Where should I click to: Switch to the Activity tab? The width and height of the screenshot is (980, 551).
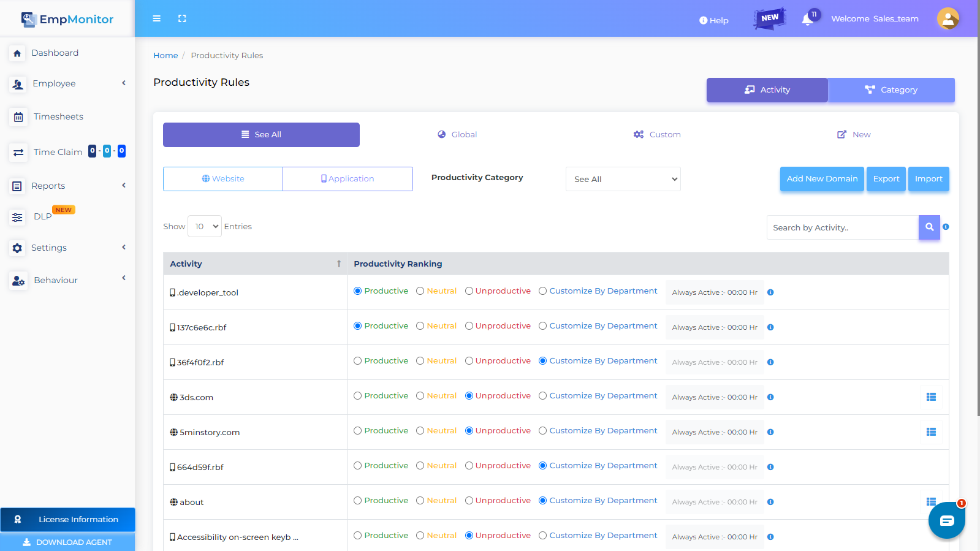pyautogui.click(x=767, y=90)
